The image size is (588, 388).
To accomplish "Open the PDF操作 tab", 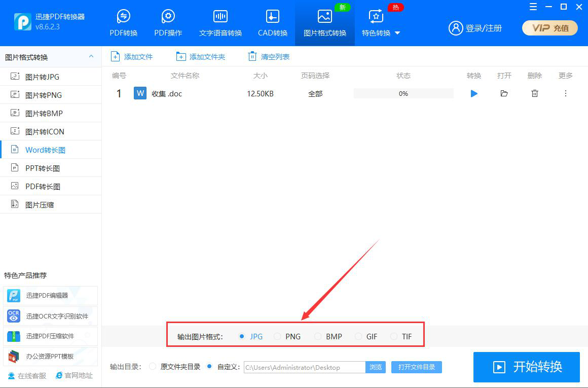I will [168, 23].
